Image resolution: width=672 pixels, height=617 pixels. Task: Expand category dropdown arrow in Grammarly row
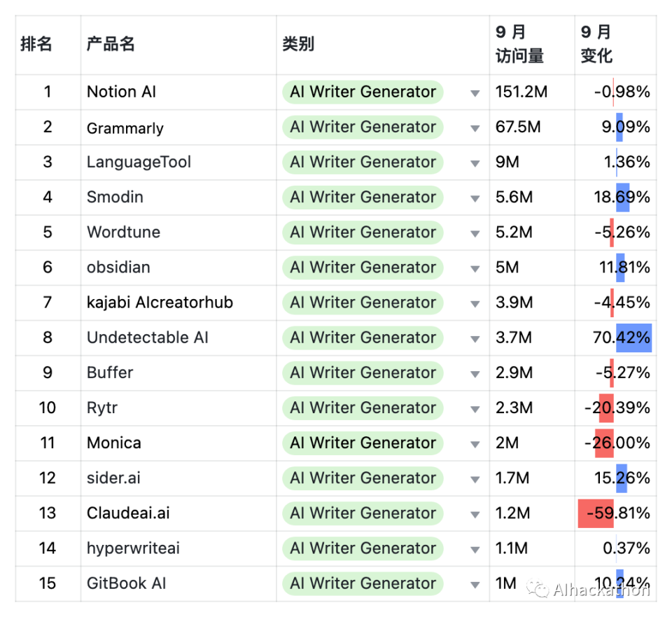click(x=475, y=128)
